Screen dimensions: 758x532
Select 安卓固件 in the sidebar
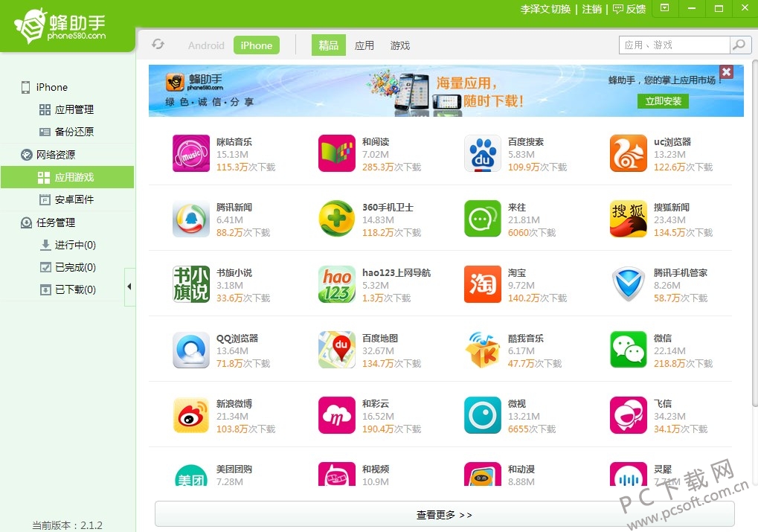(x=67, y=199)
